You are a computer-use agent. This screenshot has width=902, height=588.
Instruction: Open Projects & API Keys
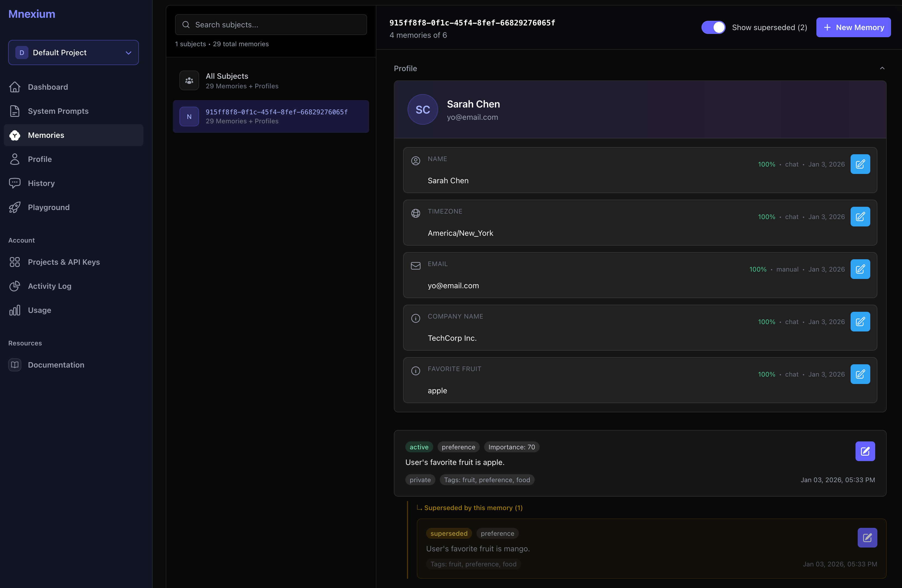64,262
